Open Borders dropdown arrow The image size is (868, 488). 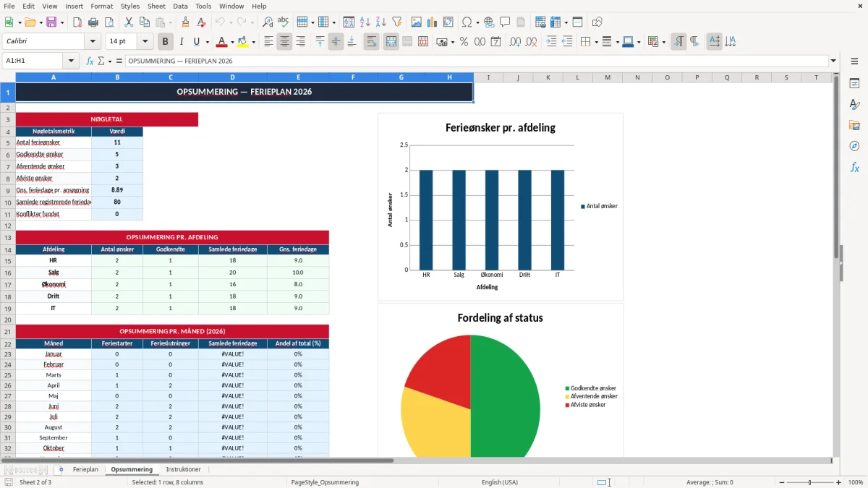[595, 42]
